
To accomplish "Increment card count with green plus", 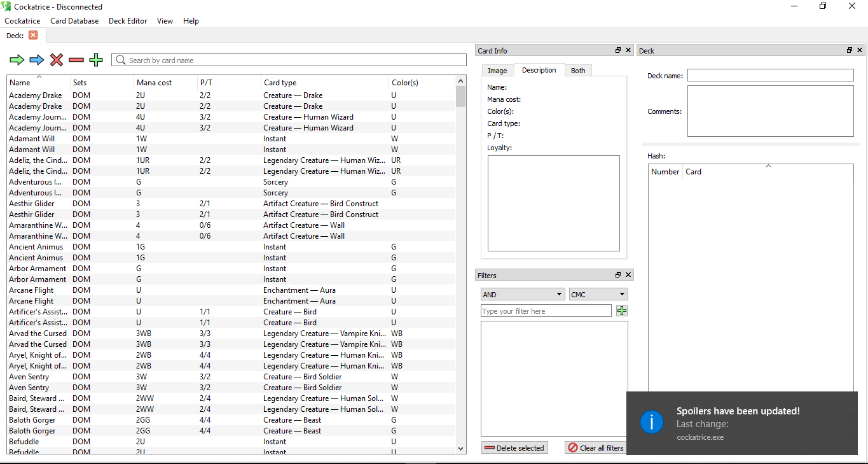I will click(95, 60).
